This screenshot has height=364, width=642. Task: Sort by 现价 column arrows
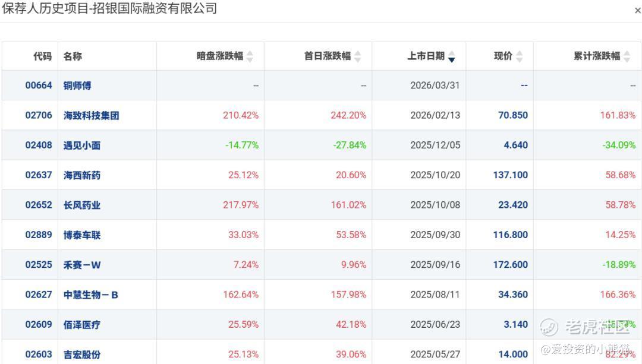click(519, 56)
